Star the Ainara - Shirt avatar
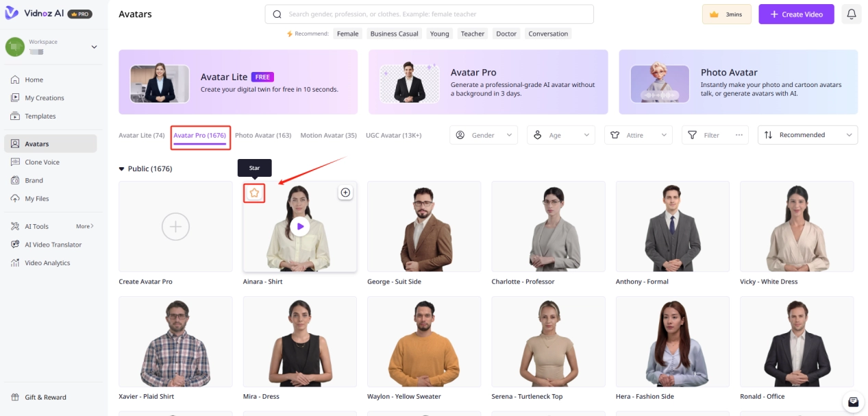868x416 pixels. (254, 193)
